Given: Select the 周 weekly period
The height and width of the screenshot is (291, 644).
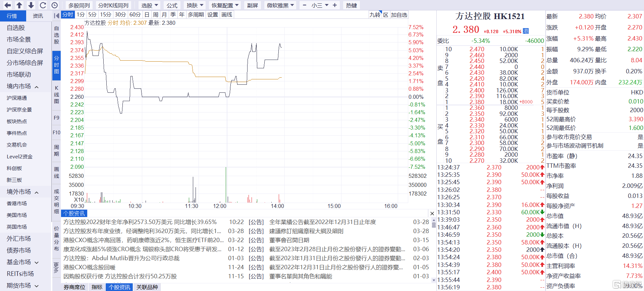Looking at the screenshot, I should coord(156,14).
